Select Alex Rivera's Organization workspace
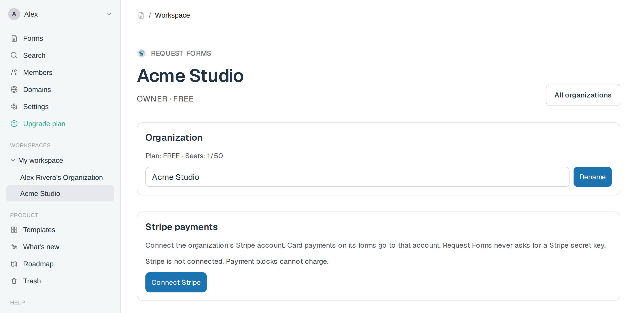This screenshot has height=313, width=644. point(60,177)
